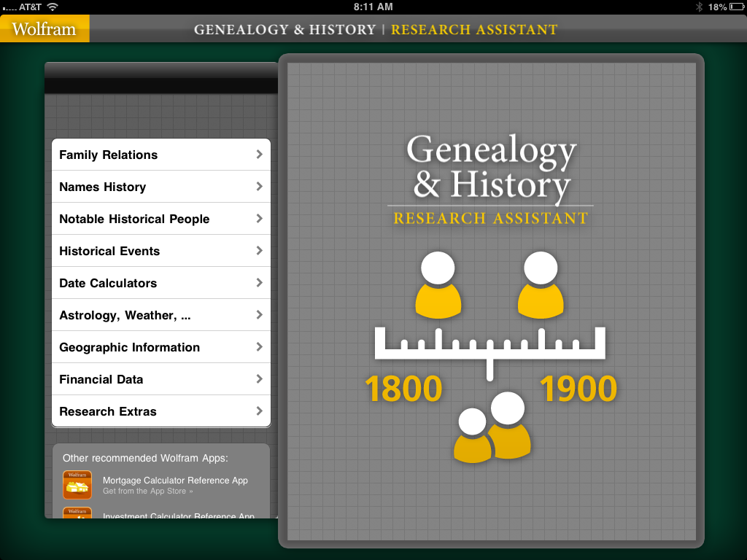747x560 pixels.
Task: Expand Family Relations chevron arrow
Action: pos(259,155)
